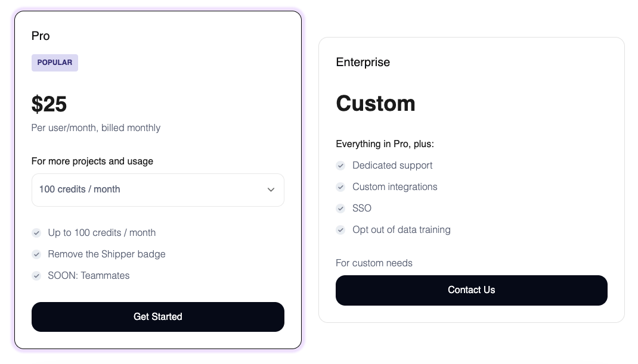This screenshot has width=638, height=364.
Task: Click checkmark icon next to Dedicated support
Action: pos(340,166)
